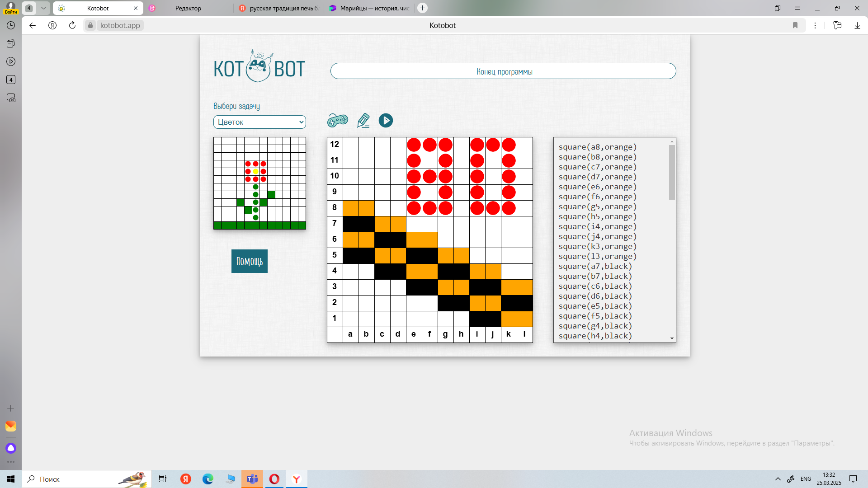
Task: Click the black cell a7 on grid
Action: click(x=350, y=224)
